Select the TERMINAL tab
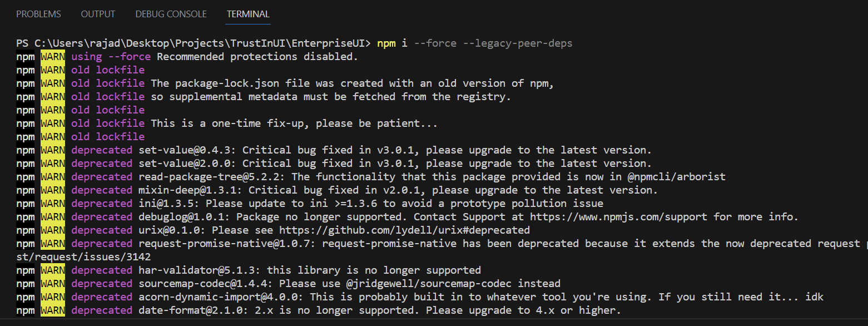The image size is (868, 326). [x=248, y=14]
